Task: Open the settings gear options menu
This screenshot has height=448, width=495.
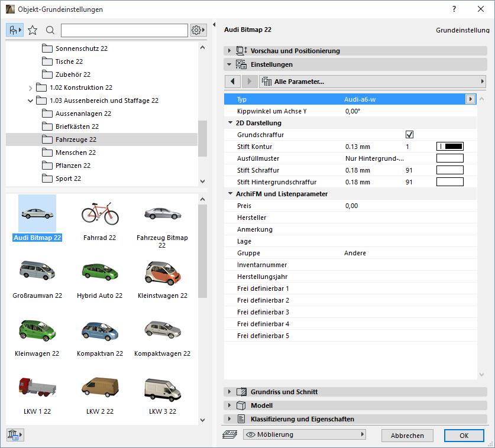Action: pyautogui.click(x=197, y=30)
